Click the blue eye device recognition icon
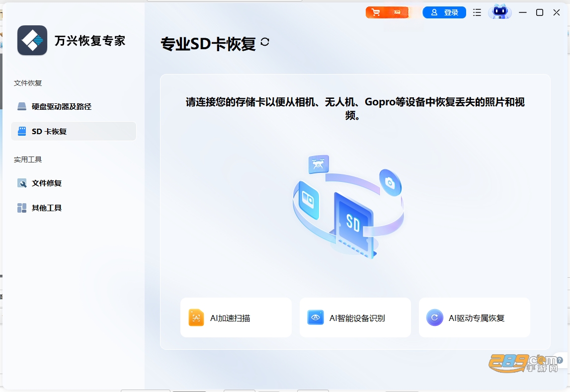This screenshot has width=570, height=392. click(x=316, y=317)
